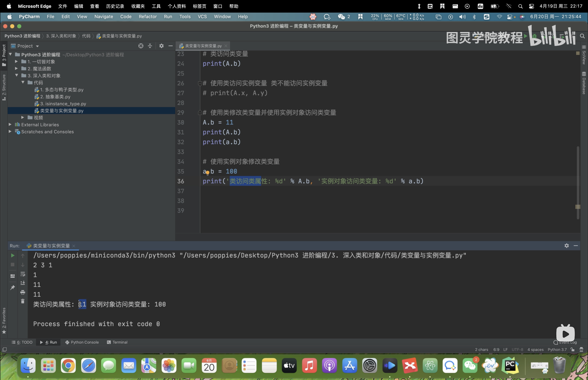Image resolution: width=588 pixels, height=380 pixels.
Task: Click the stop square icon in Run panel
Action: pyautogui.click(x=13, y=265)
